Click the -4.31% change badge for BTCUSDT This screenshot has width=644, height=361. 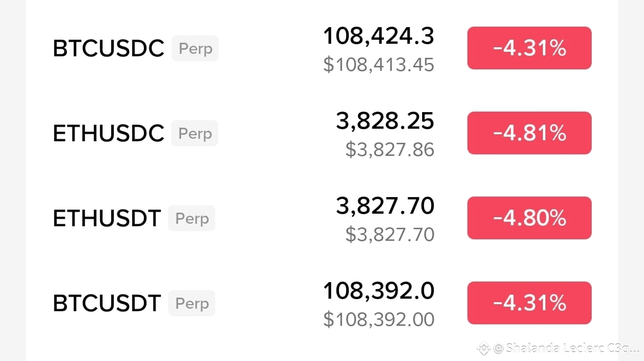tap(529, 303)
